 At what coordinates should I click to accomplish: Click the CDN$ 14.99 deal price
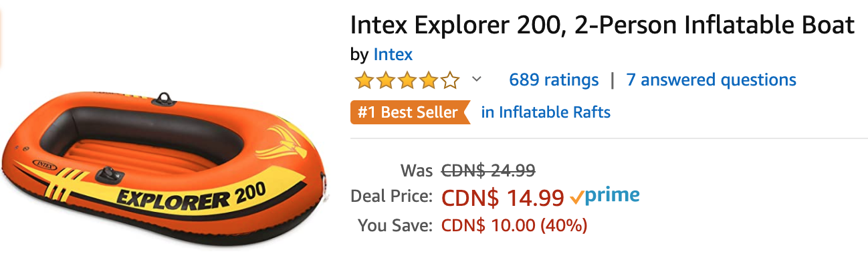[503, 197]
